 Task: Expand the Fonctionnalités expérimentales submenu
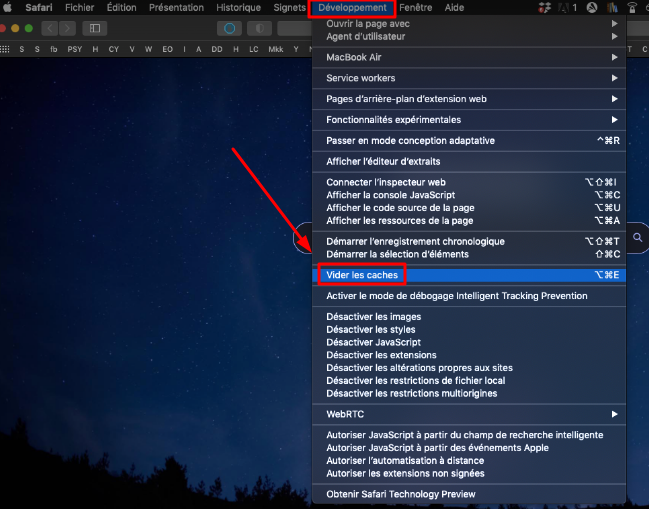coord(469,120)
